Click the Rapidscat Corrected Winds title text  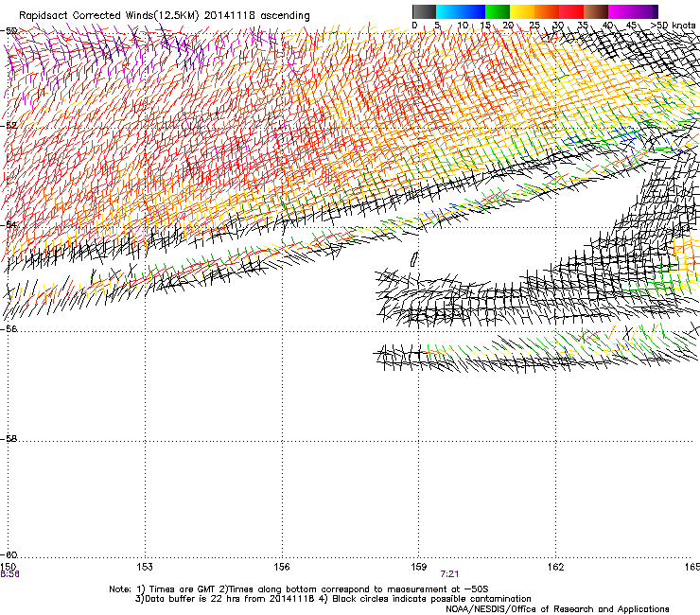tap(109, 15)
